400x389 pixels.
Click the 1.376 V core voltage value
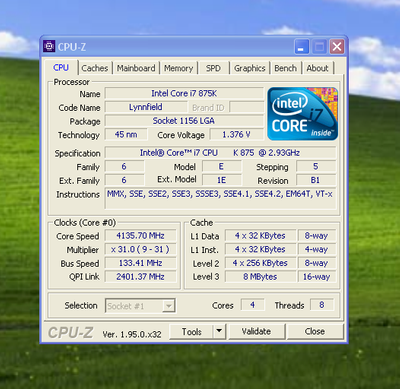(x=236, y=135)
